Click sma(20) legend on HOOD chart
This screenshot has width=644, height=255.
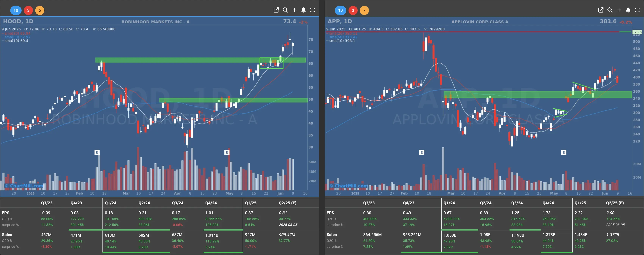(x=16, y=33)
